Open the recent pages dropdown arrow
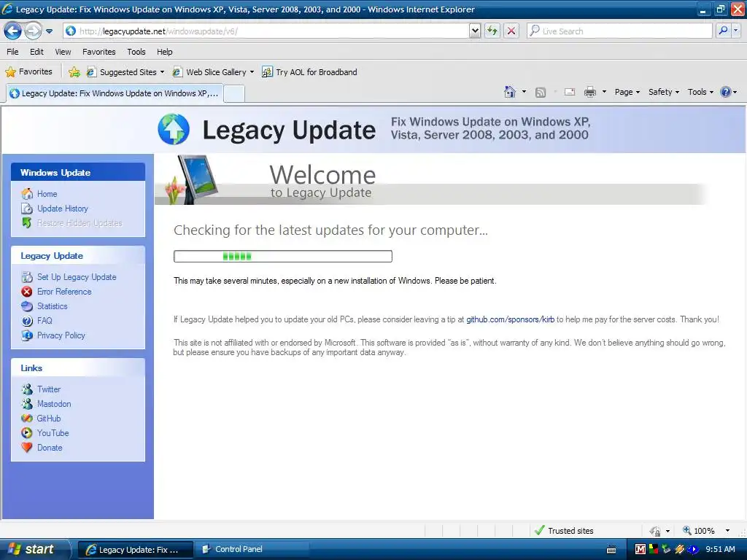This screenshot has width=747, height=560. (x=49, y=31)
